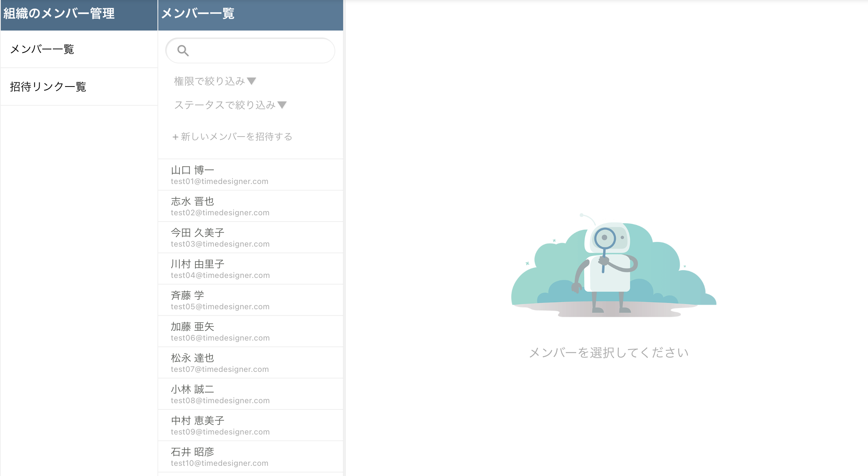Click the 組織のメンバー管理 header title
This screenshot has width=868, height=476.
(x=59, y=14)
